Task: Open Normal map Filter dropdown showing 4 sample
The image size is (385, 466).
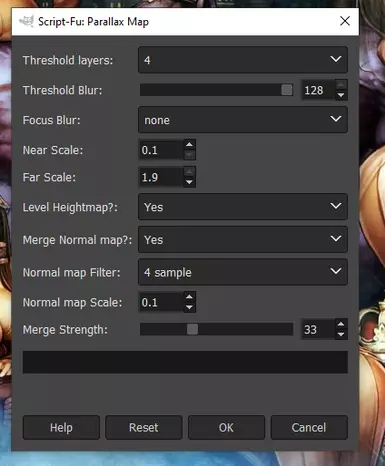Action: click(243, 272)
